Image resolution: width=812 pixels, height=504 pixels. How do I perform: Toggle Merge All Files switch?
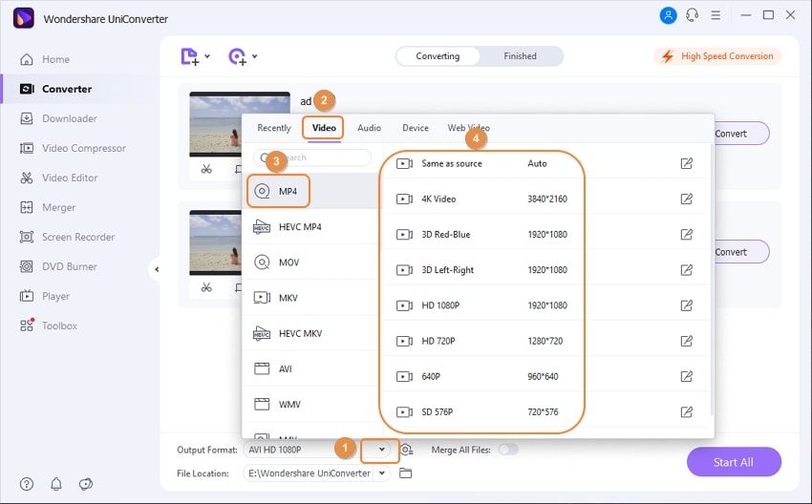(508, 450)
